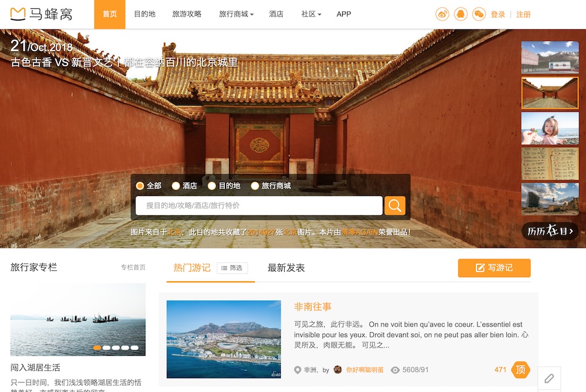Click author avatar beside 你好啊聪明蛋

(338, 370)
